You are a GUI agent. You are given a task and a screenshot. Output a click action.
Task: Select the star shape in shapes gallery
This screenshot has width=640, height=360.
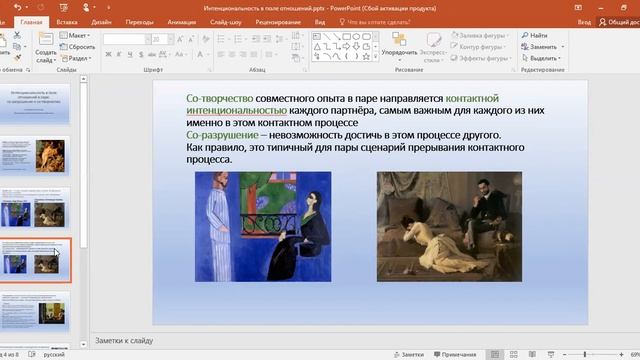click(366, 56)
